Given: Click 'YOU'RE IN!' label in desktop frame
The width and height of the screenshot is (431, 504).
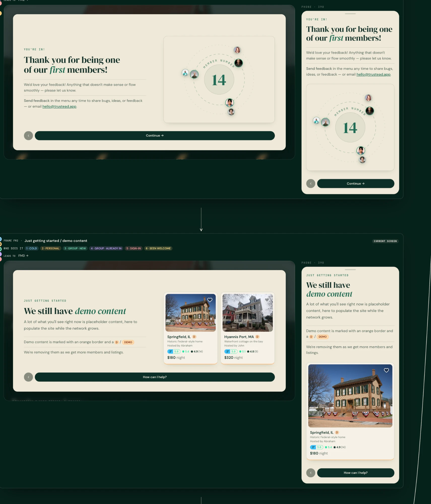Looking at the screenshot, I should [34, 49].
